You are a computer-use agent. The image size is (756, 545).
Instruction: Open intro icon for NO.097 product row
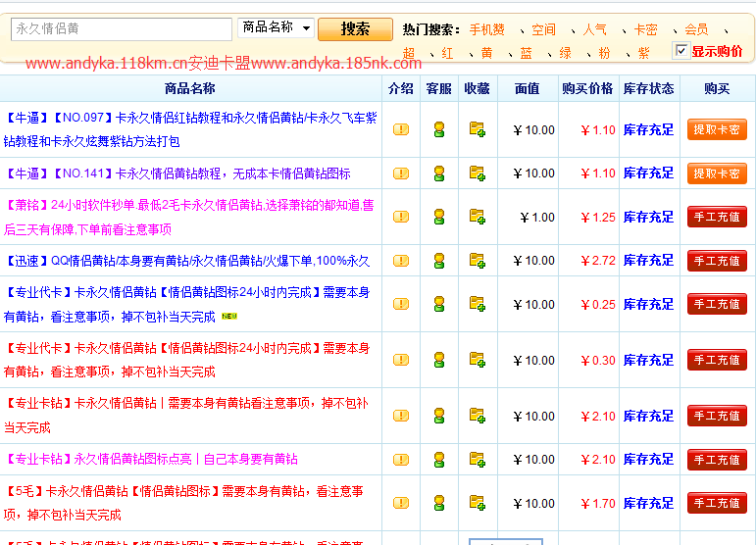point(401,129)
